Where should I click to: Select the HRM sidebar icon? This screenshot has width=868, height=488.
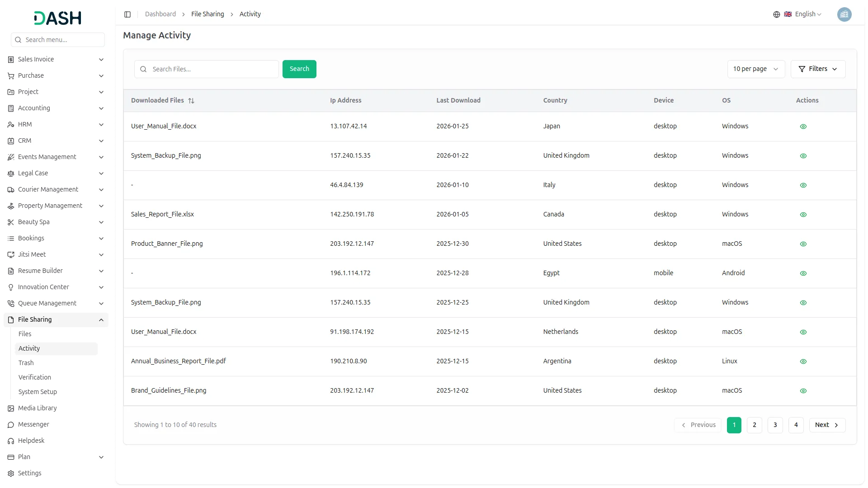coord(10,124)
